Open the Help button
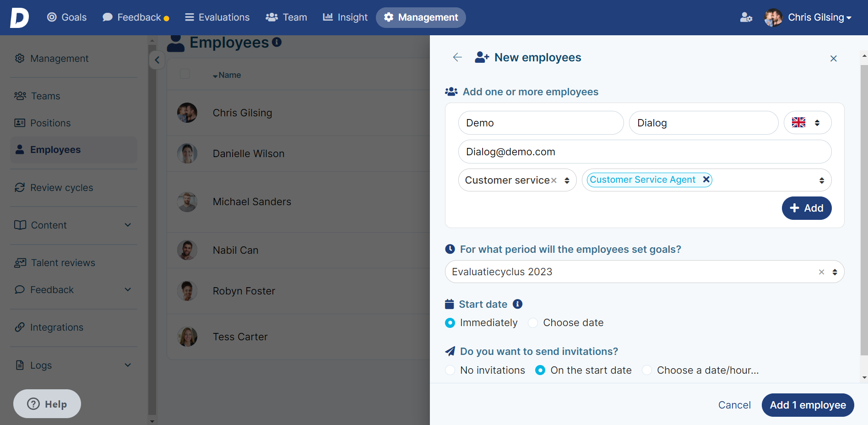The image size is (868, 425). (47, 404)
